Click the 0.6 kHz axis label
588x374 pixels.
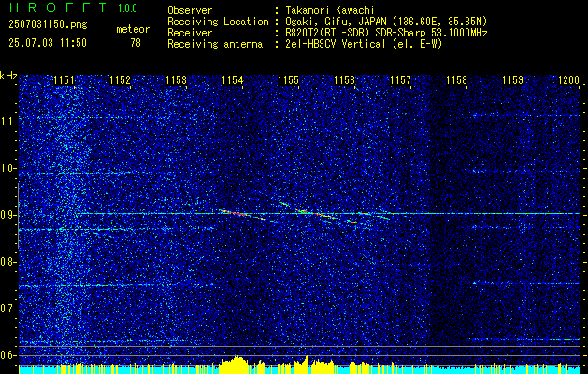pos(8,355)
